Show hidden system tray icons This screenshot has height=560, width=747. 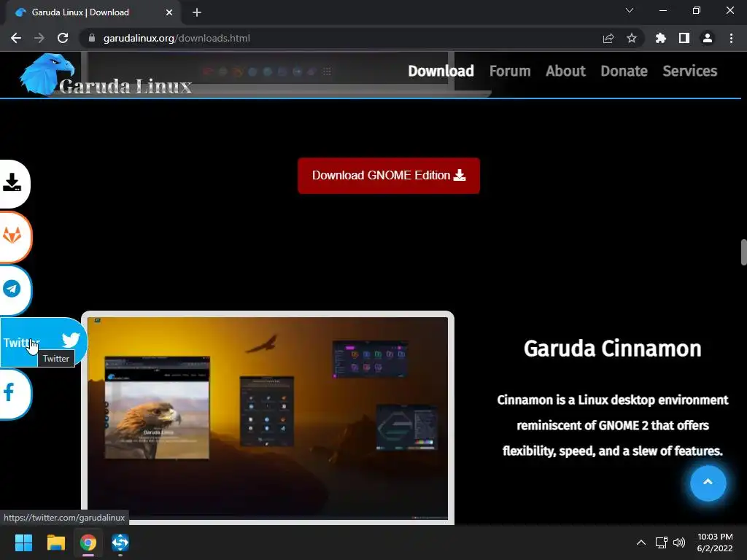point(641,542)
